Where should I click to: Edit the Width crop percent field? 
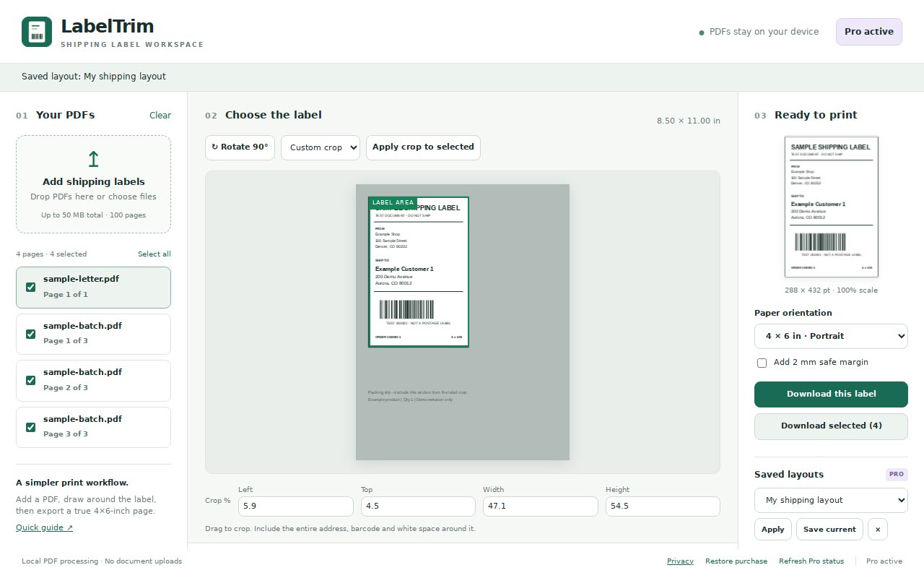541,506
